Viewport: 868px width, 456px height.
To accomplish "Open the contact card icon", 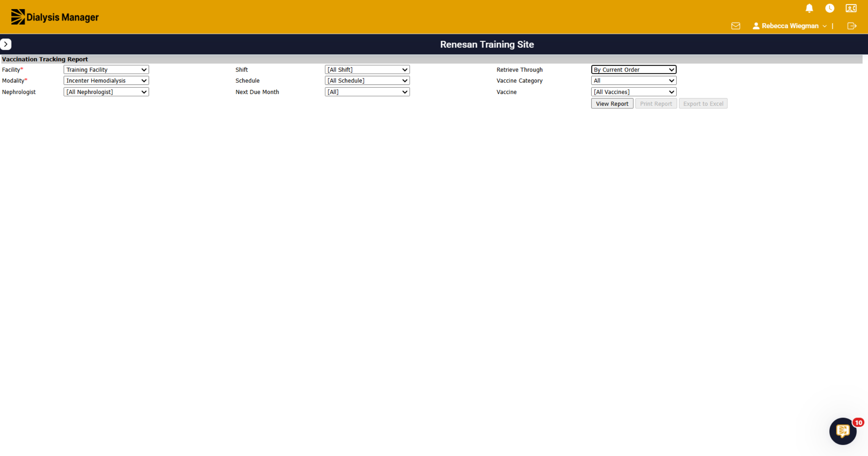I will coord(851,8).
